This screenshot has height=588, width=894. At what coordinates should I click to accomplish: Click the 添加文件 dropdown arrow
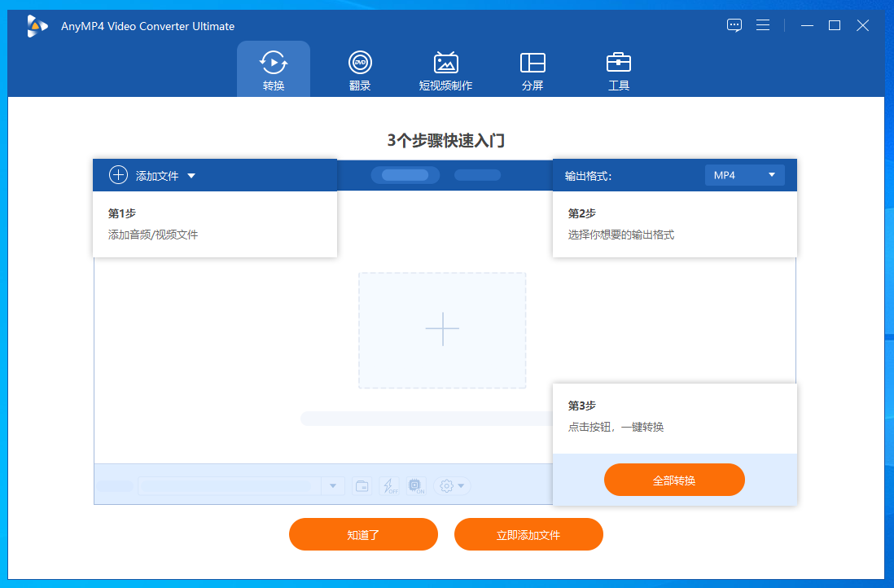tap(191, 176)
